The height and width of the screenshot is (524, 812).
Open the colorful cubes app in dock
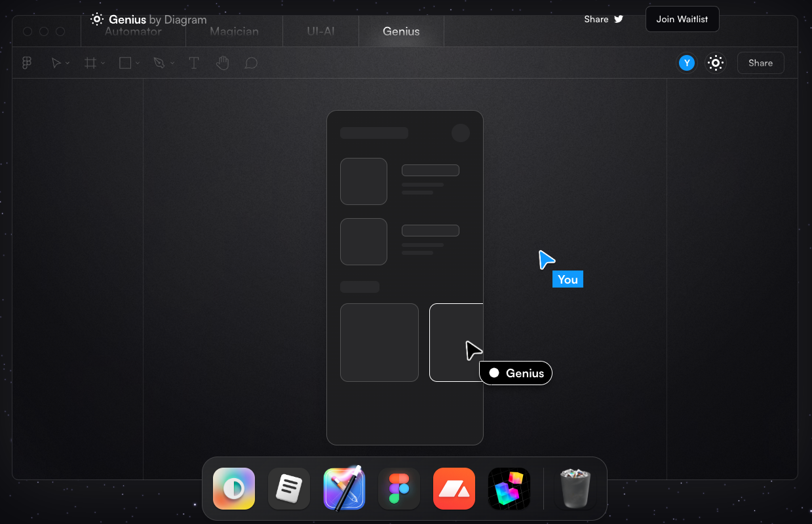[509, 489]
